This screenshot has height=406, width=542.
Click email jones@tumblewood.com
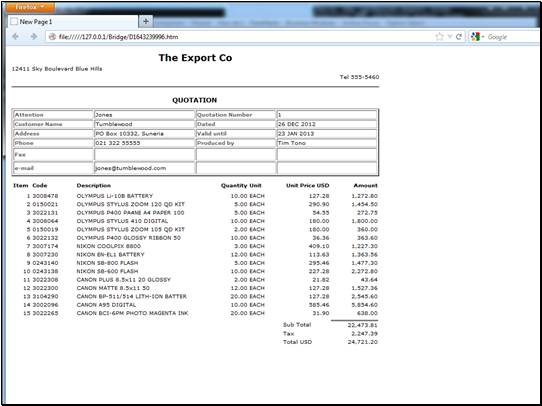pos(131,168)
